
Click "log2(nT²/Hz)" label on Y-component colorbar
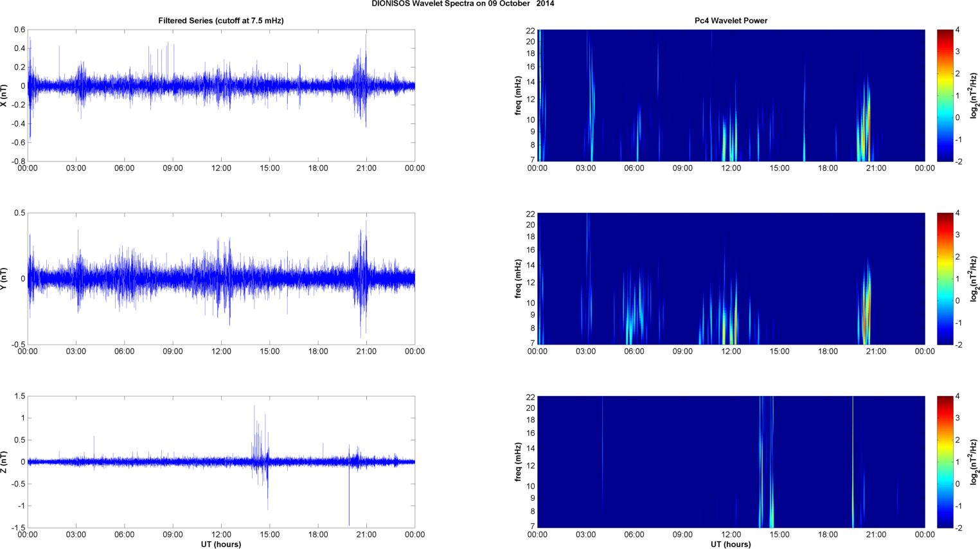[x=974, y=279]
